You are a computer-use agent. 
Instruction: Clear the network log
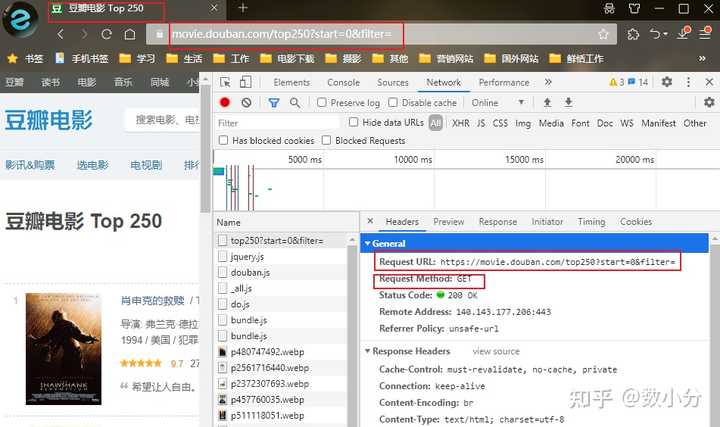(247, 102)
